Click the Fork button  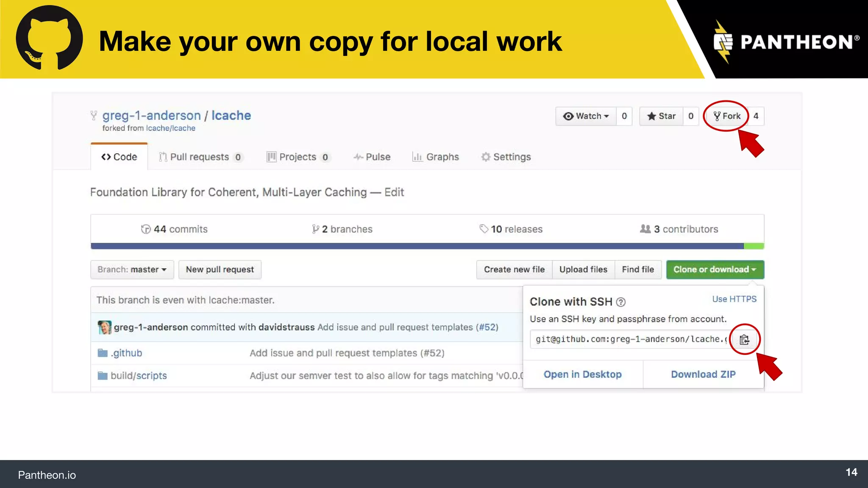tap(727, 116)
